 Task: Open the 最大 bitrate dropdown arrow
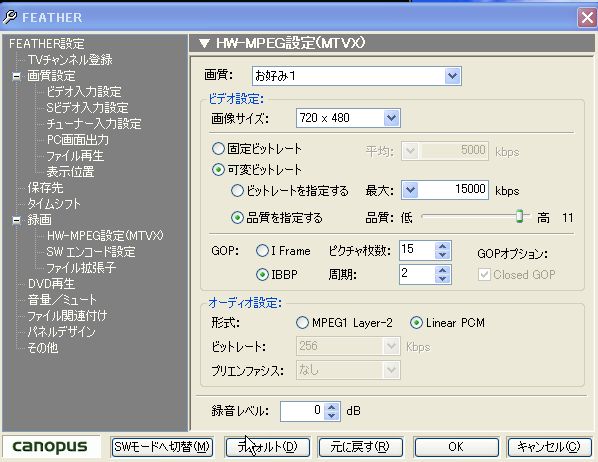(x=410, y=190)
